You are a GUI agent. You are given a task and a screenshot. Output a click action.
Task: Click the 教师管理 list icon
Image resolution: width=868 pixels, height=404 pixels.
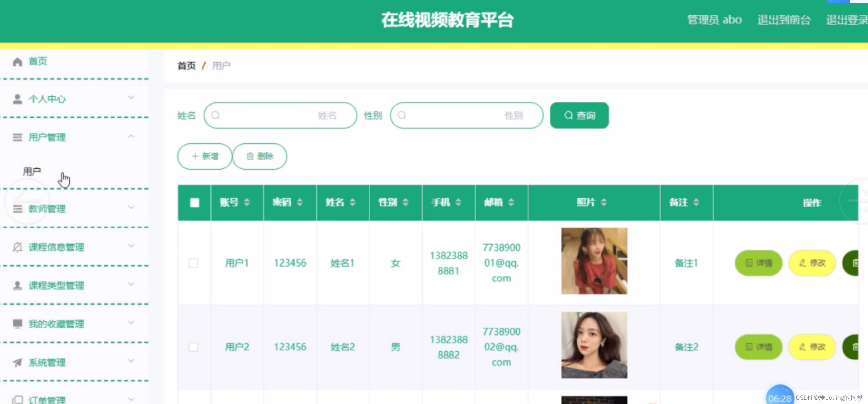tap(17, 209)
